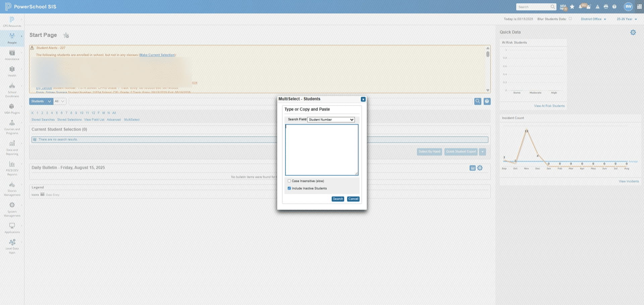Open Courses and Programs in sidebar

pyautogui.click(x=12, y=127)
